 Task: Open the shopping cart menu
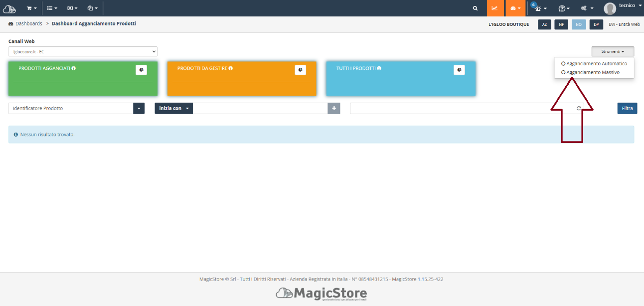pos(31,8)
